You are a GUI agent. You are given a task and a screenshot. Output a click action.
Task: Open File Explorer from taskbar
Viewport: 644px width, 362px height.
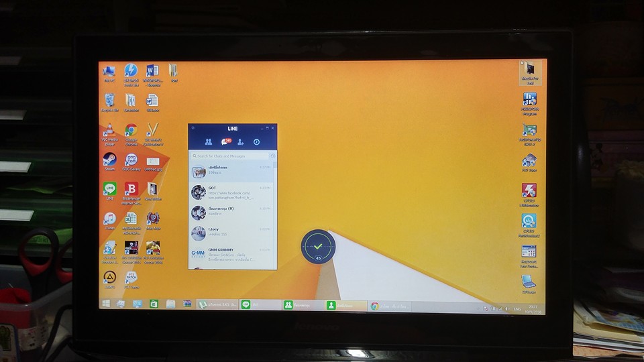tap(170, 304)
